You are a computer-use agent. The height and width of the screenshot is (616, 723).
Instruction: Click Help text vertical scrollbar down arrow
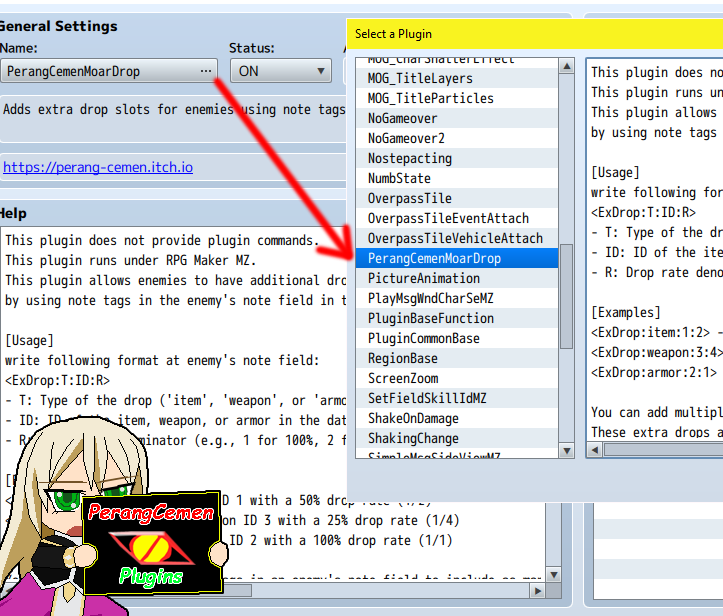pyautogui.click(x=554, y=575)
